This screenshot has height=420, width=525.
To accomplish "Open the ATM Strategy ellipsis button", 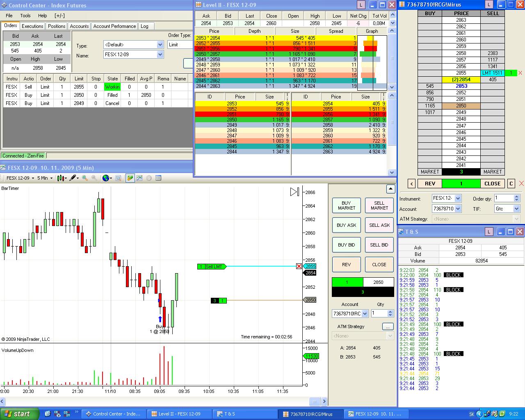I will pyautogui.click(x=388, y=326).
